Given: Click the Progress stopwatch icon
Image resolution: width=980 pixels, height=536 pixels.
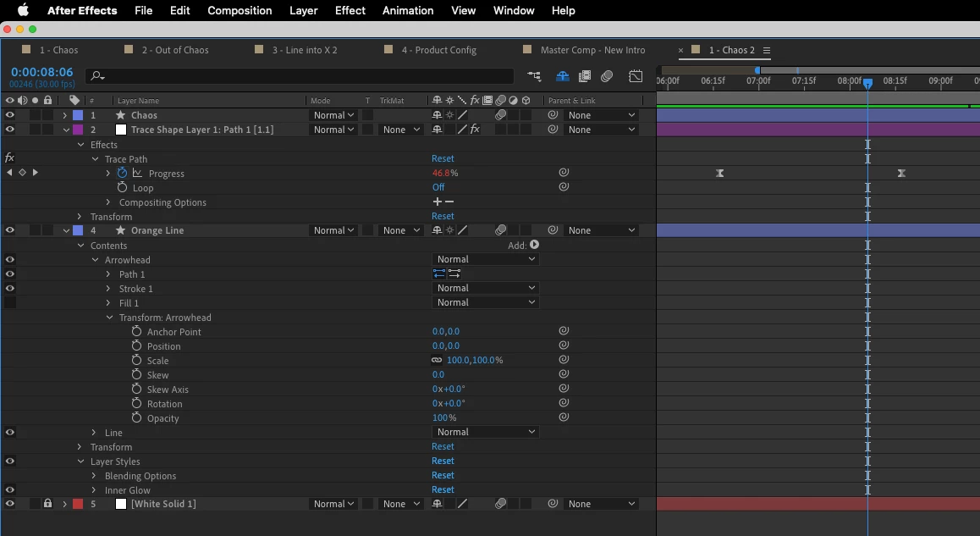Looking at the screenshot, I should click(x=122, y=174).
